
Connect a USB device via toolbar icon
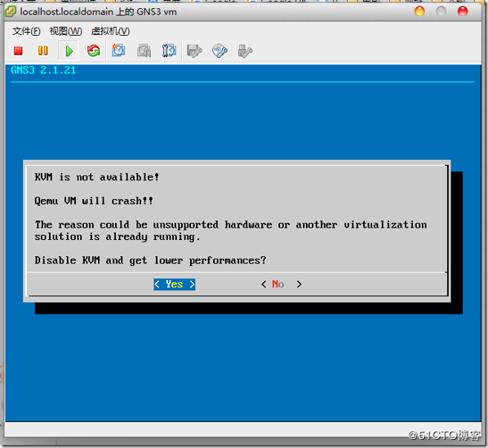click(245, 51)
